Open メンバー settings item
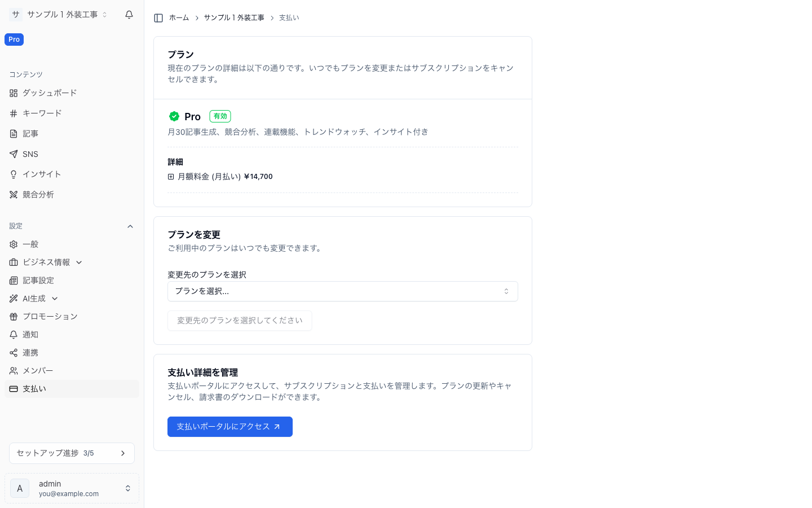Image resolution: width=812 pixels, height=508 pixels. point(72,371)
